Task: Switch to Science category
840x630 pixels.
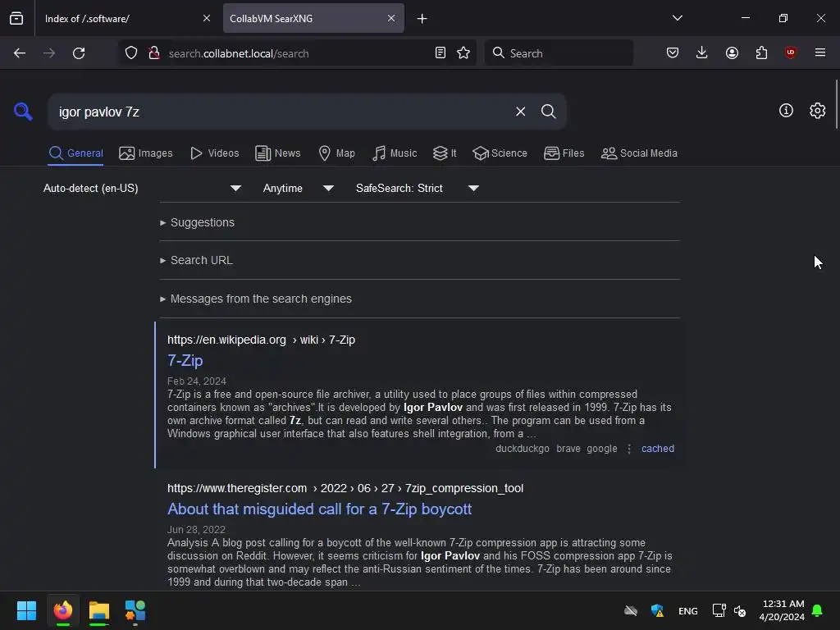Action: click(500, 153)
